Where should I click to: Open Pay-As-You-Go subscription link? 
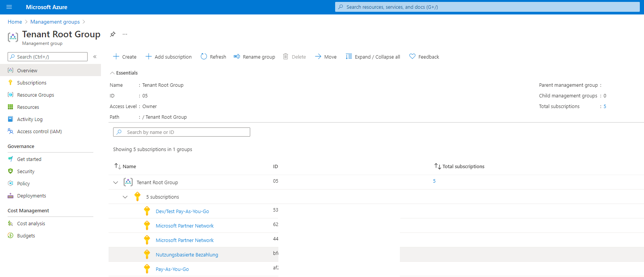[172, 269]
